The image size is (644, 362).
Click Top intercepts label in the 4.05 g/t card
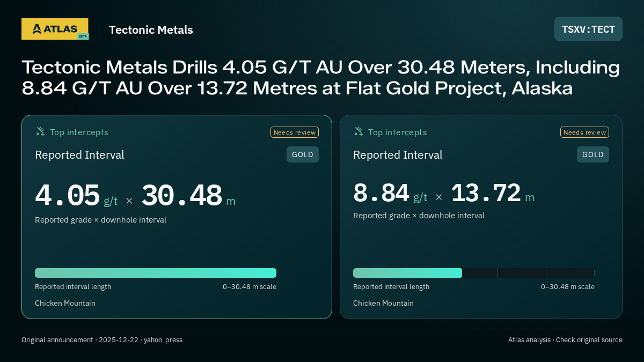pos(79,132)
